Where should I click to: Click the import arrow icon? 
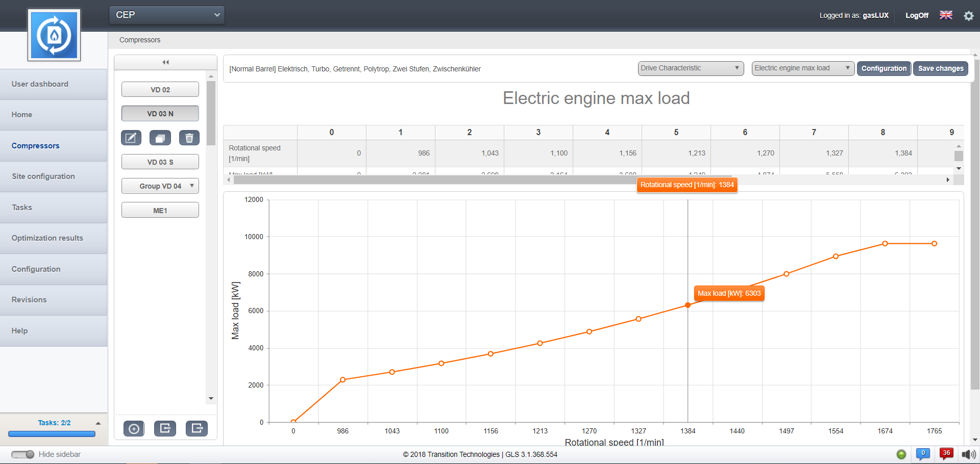click(165, 429)
